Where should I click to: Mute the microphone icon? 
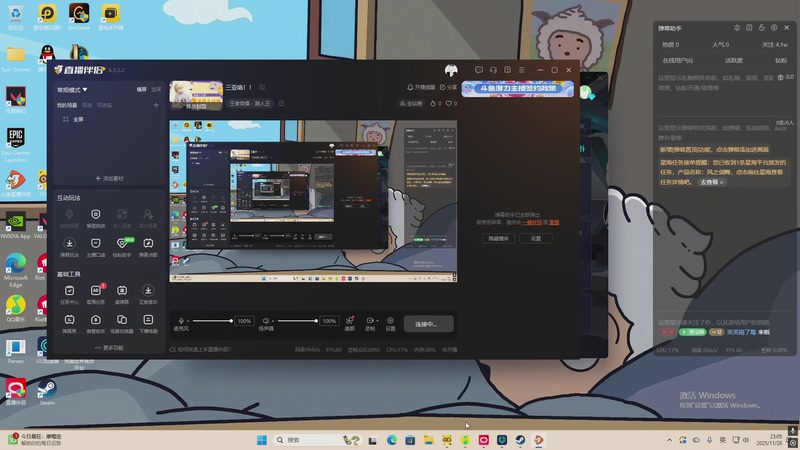tap(181, 321)
